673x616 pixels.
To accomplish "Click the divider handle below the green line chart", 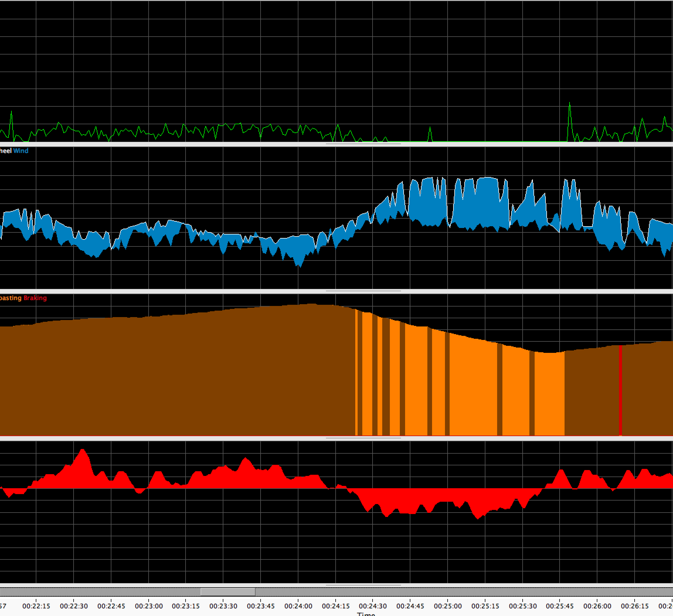I will point(363,144).
